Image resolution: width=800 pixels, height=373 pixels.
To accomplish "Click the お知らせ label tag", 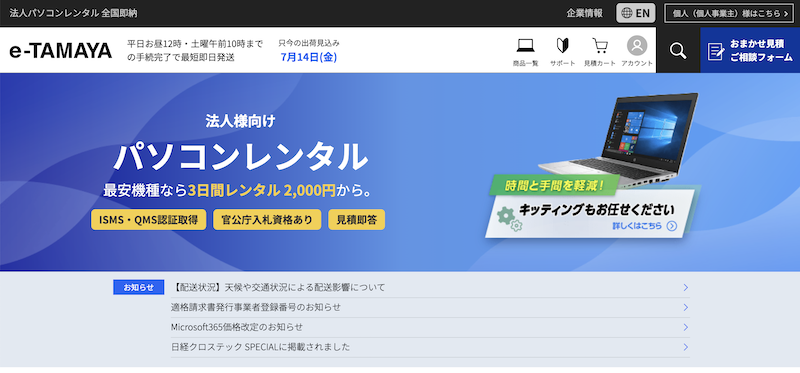I will coord(139,287).
